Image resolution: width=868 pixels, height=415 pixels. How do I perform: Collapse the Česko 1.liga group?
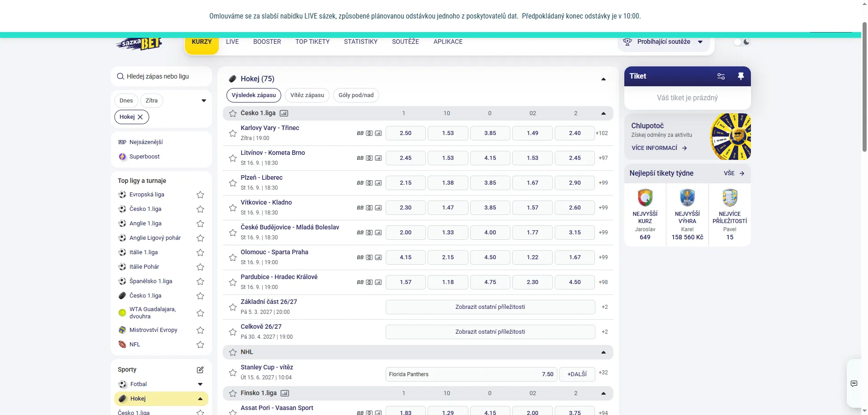click(603, 113)
